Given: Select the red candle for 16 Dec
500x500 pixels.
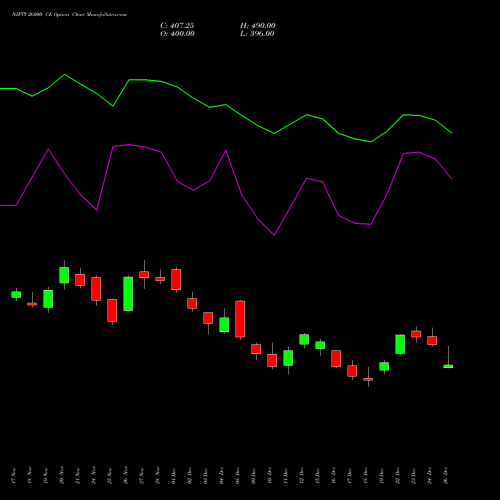Looking at the screenshot, I should point(336,359).
